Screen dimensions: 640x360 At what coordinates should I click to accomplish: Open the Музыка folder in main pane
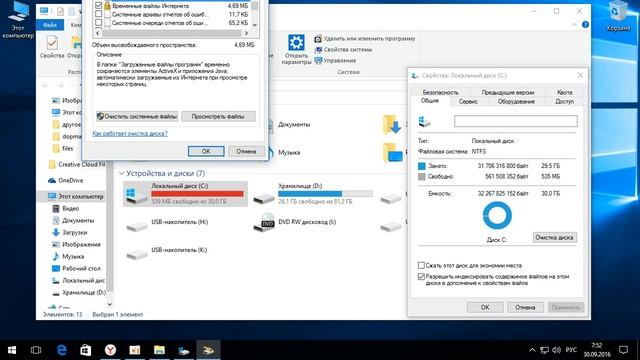point(289,153)
